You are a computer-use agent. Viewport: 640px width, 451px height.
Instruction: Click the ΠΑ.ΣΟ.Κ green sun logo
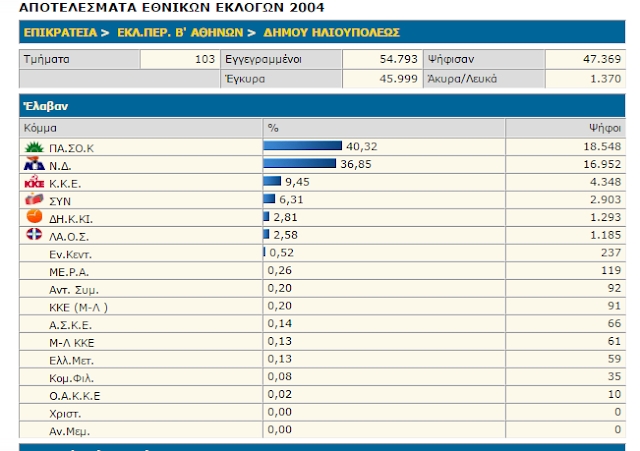(34, 147)
